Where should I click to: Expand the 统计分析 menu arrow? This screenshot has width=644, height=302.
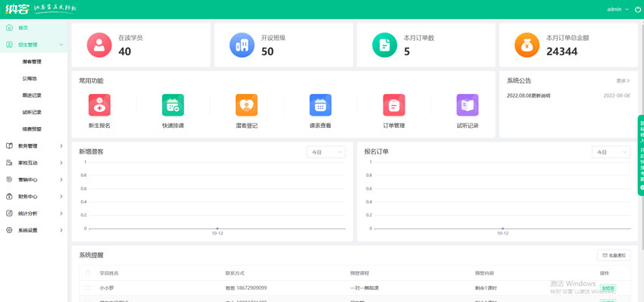pos(61,213)
